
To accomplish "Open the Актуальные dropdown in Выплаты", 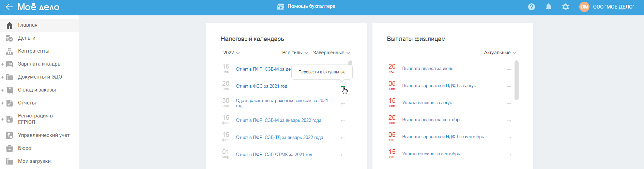I will pyautogui.click(x=500, y=53).
